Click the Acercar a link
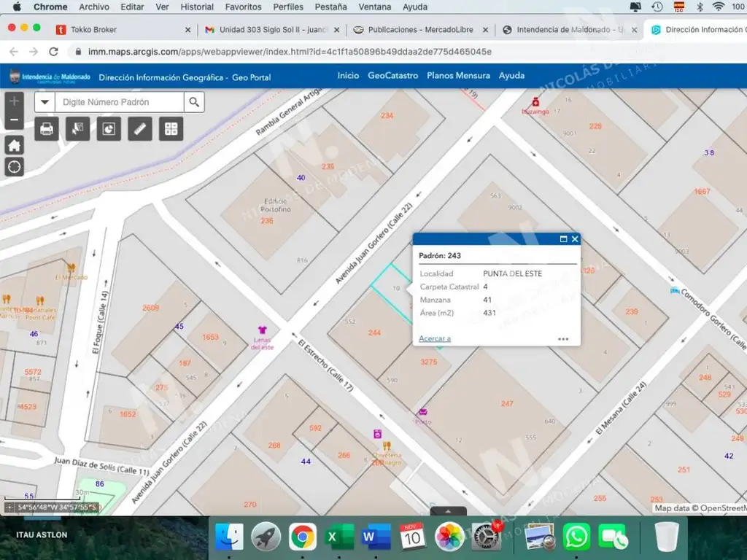 click(x=435, y=338)
